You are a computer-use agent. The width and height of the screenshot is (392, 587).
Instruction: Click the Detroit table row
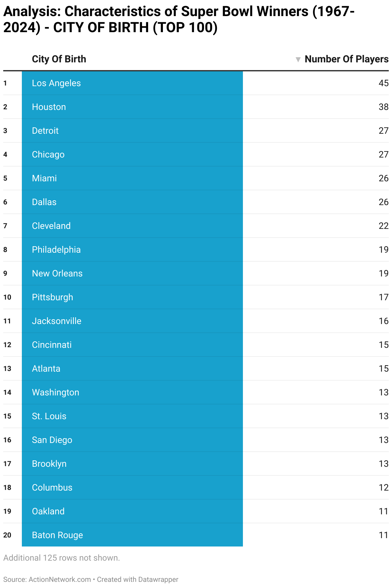coord(196,131)
